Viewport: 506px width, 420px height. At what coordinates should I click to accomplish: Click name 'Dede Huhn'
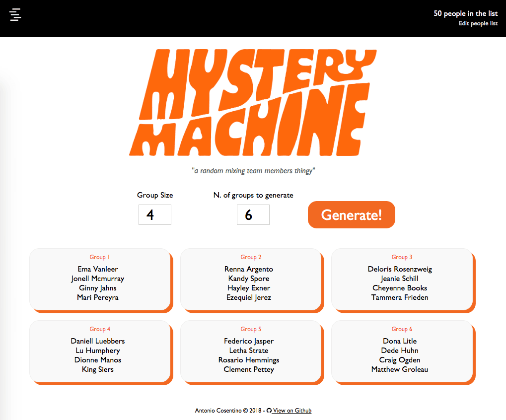tap(400, 350)
